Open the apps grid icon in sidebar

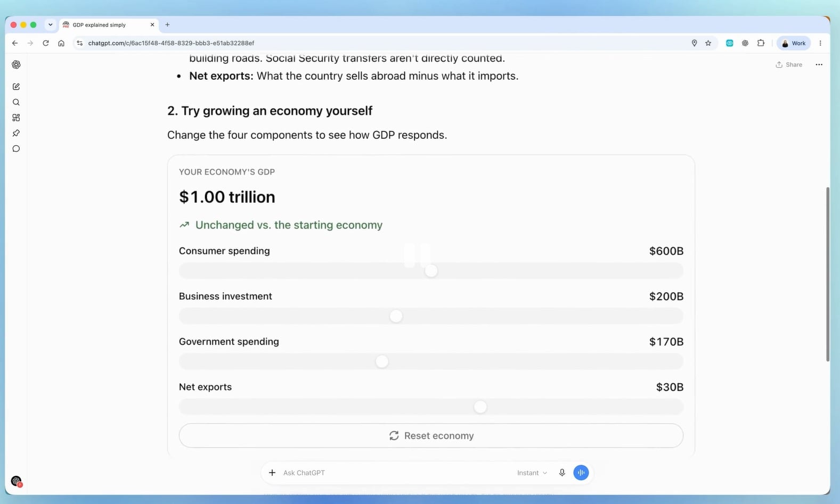coord(16,118)
